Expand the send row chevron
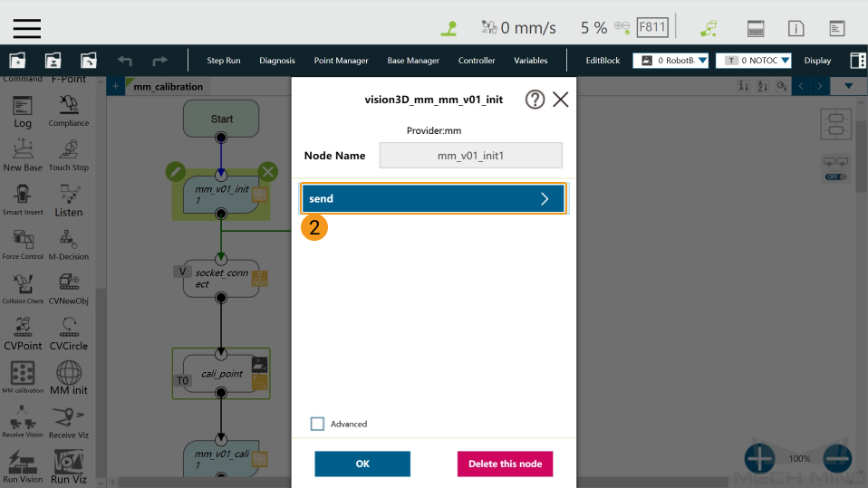This screenshot has height=488, width=868. 545,198
